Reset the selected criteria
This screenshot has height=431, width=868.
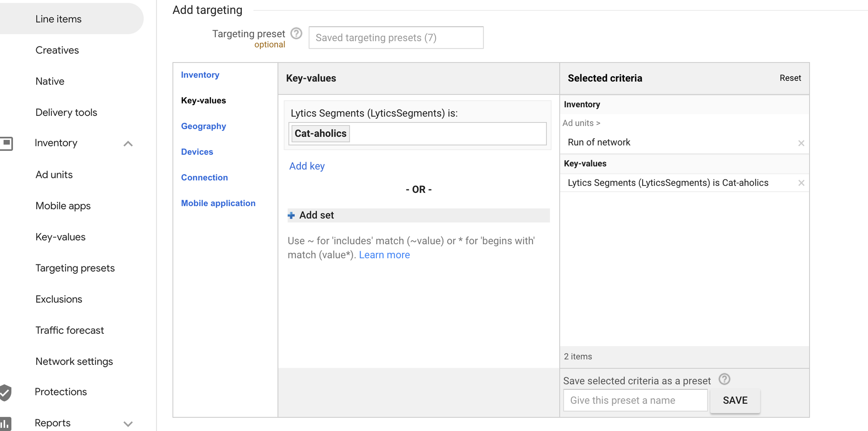(x=790, y=78)
